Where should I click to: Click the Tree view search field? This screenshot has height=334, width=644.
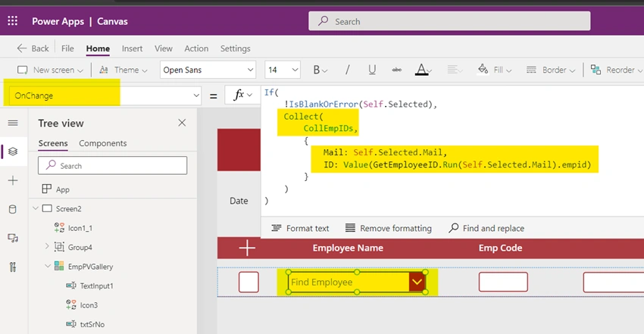point(113,165)
